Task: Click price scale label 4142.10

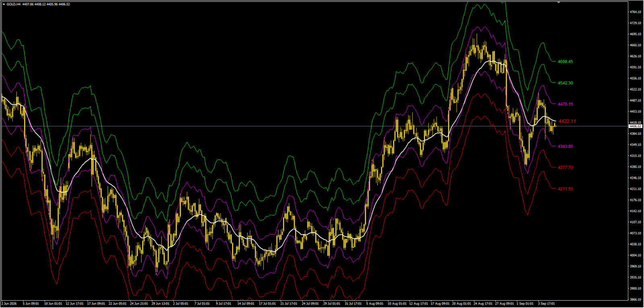Action: 636,211
